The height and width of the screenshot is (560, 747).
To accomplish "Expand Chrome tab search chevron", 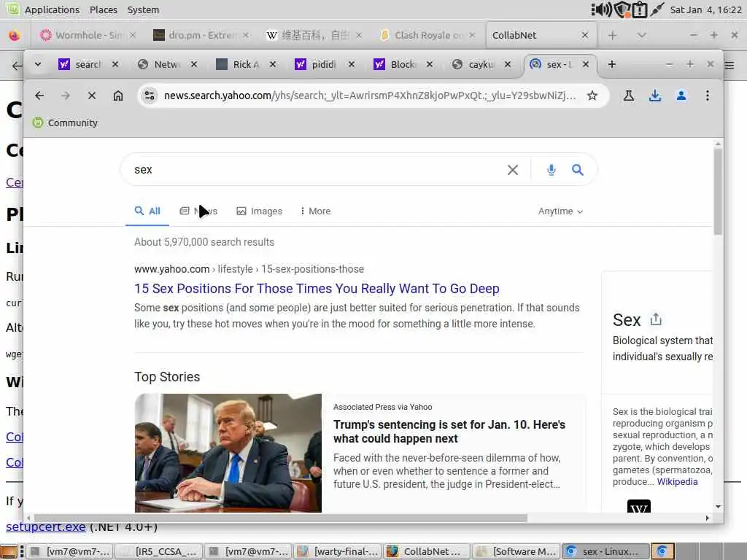I will tap(38, 64).
